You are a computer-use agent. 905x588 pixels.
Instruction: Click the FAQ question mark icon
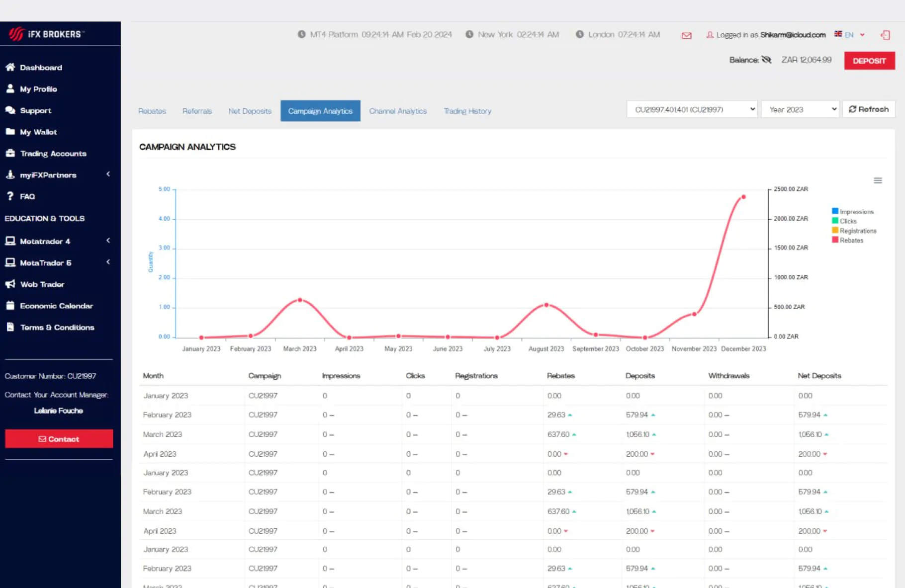tap(10, 196)
